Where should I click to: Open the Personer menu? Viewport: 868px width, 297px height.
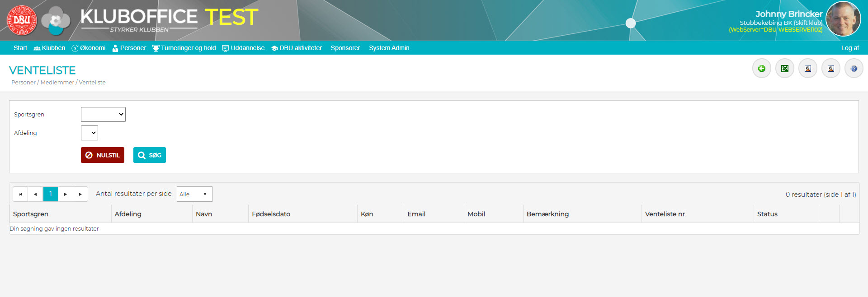pyautogui.click(x=129, y=48)
